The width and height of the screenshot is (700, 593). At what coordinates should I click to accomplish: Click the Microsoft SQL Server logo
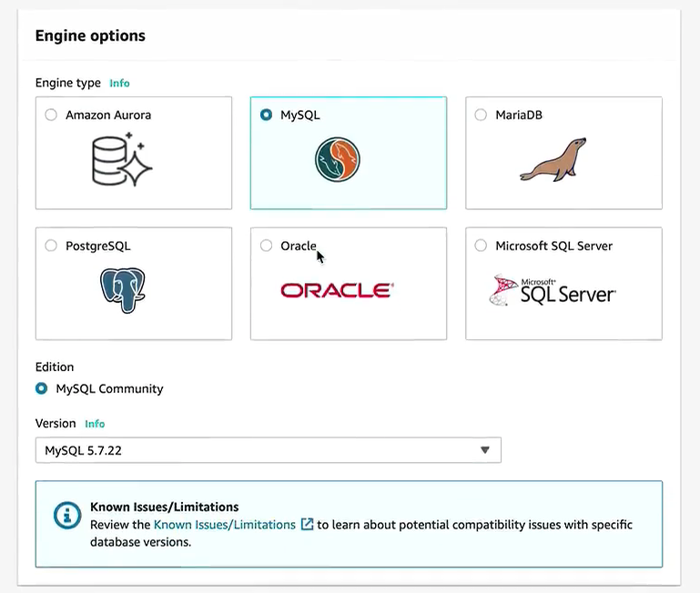coord(553,291)
